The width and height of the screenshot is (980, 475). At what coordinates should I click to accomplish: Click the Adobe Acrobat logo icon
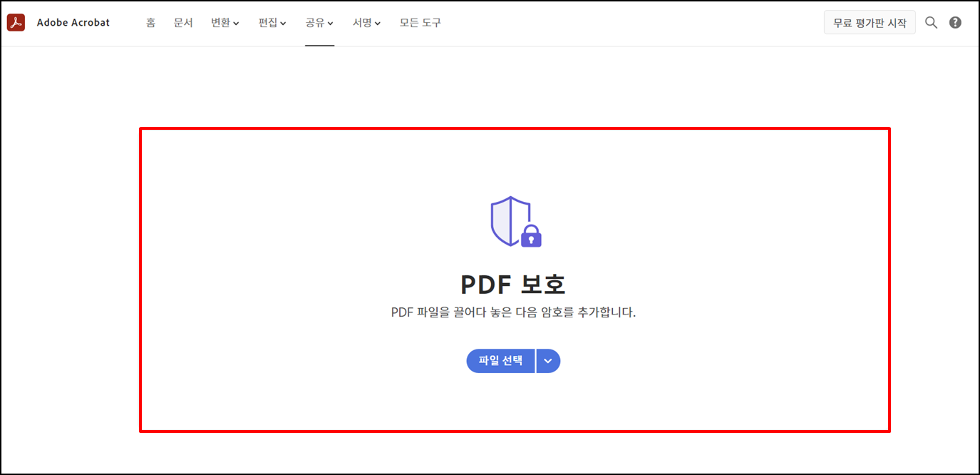(x=16, y=22)
